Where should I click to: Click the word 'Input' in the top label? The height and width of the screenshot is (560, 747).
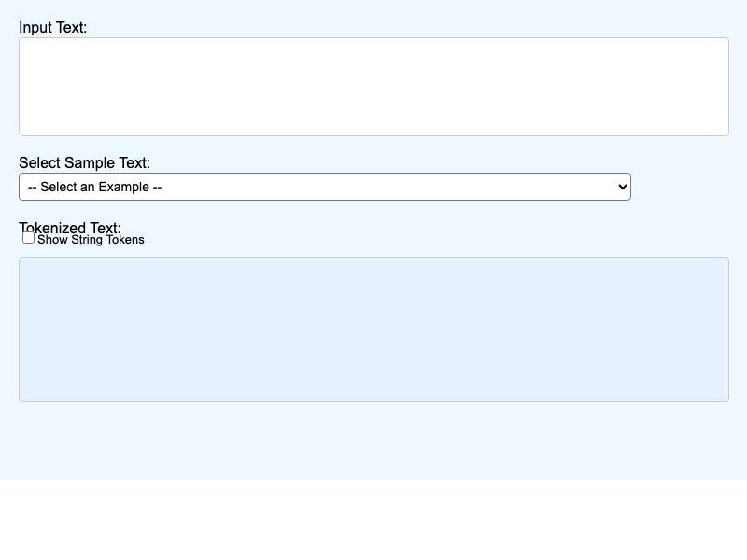click(x=35, y=27)
